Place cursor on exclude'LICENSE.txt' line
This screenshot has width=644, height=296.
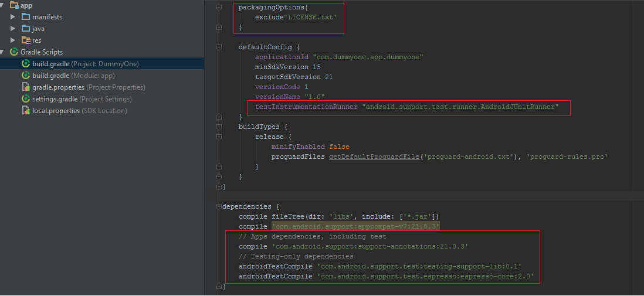(296, 18)
